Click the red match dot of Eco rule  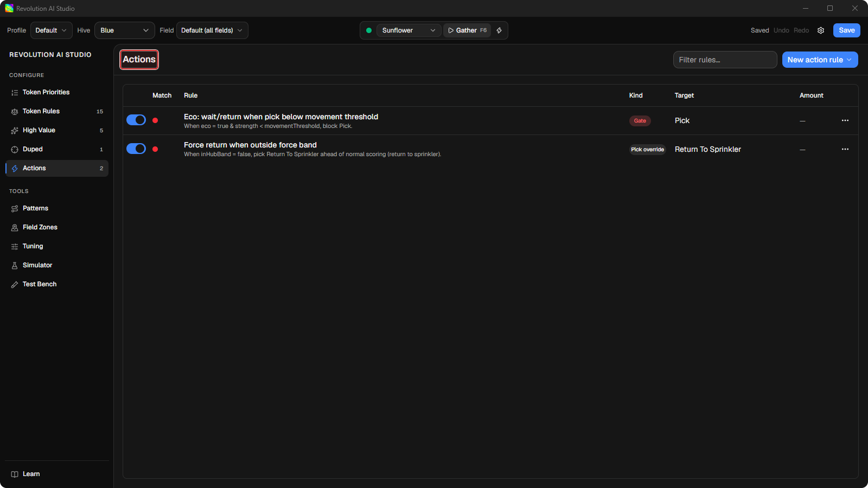(155, 120)
